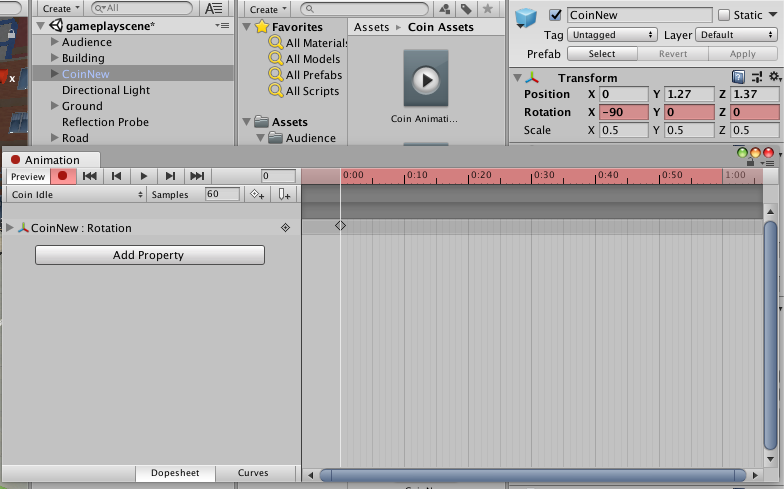The image size is (784, 489).
Task: Step to previous keyframe
Action: (116, 176)
